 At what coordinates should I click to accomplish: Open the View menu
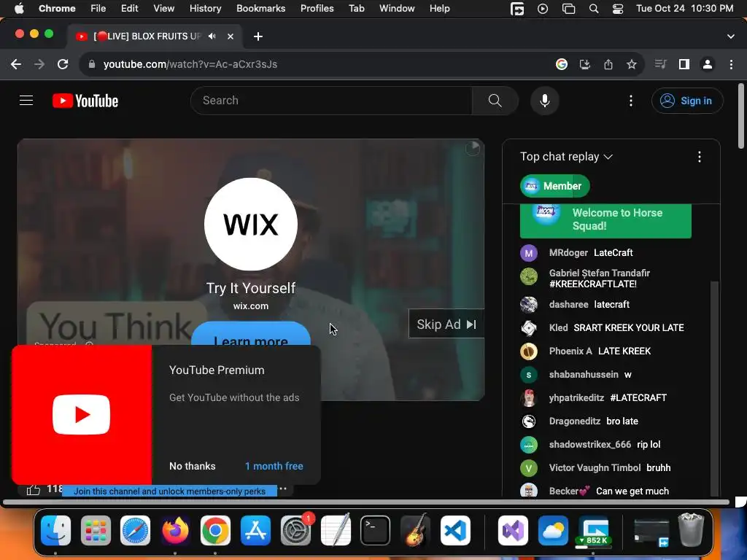pyautogui.click(x=164, y=9)
